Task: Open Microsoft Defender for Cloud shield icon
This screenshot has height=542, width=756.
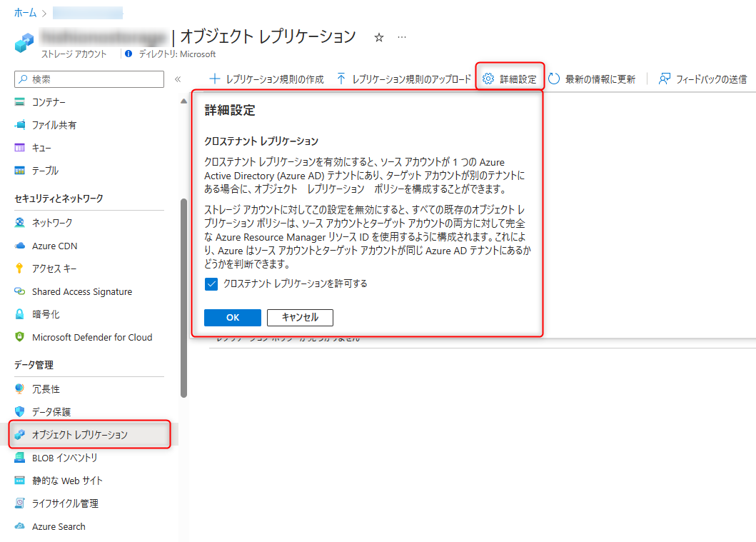Action: [x=19, y=336]
